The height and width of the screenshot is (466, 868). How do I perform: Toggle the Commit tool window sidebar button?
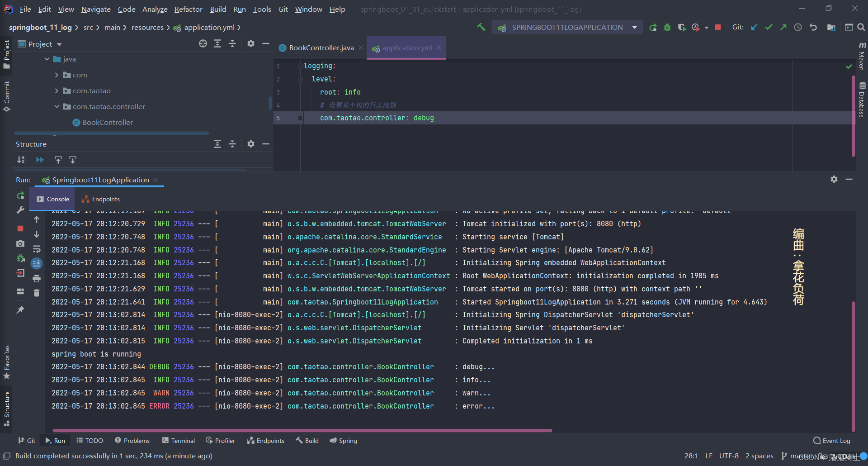6,96
